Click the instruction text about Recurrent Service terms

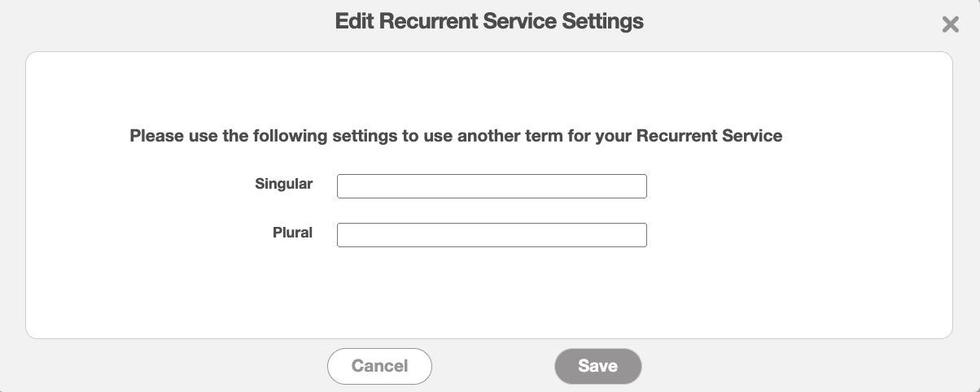click(456, 136)
